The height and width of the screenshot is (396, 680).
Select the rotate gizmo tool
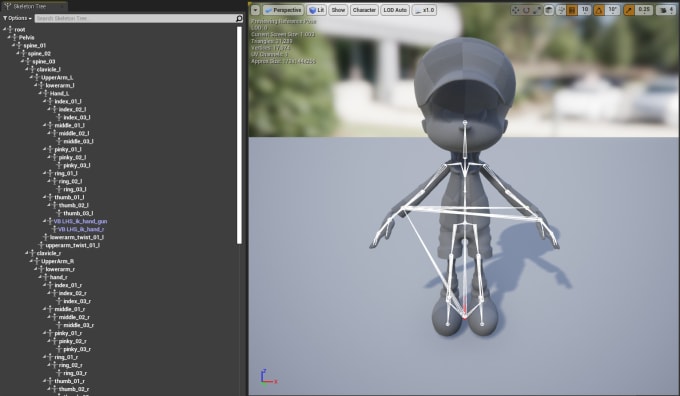pos(526,10)
